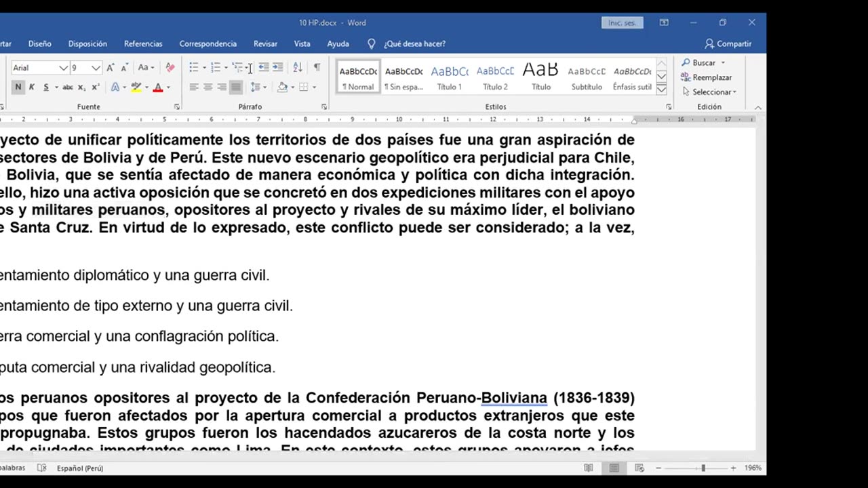The width and height of the screenshot is (868, 488).
Task: Open the Estilos pane launcher
Action: (669, 106)
